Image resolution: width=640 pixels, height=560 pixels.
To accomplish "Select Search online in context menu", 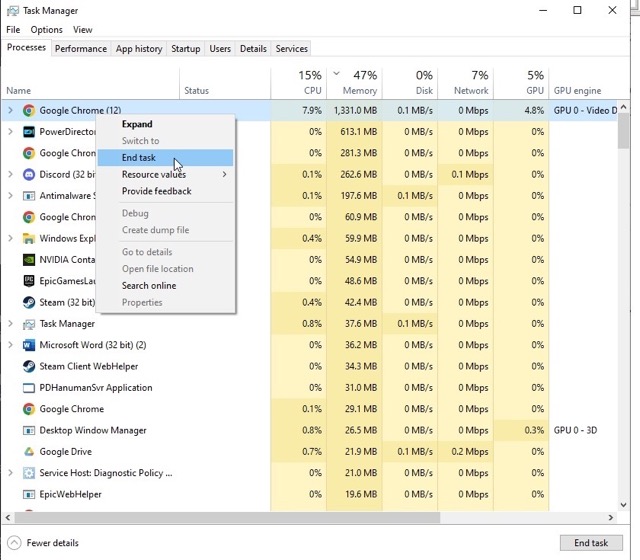I will (x=166, y=286).
